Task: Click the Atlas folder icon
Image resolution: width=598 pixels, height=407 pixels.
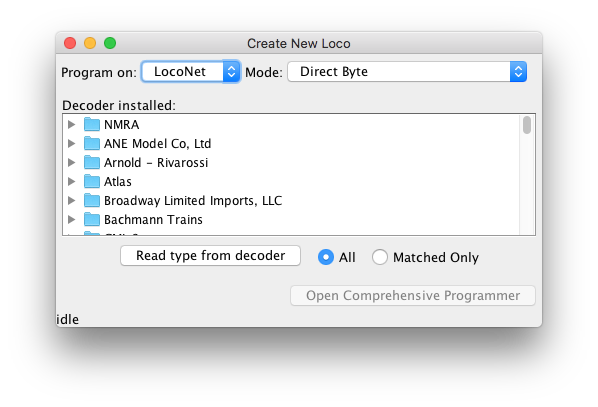Action: coord(92,182)
